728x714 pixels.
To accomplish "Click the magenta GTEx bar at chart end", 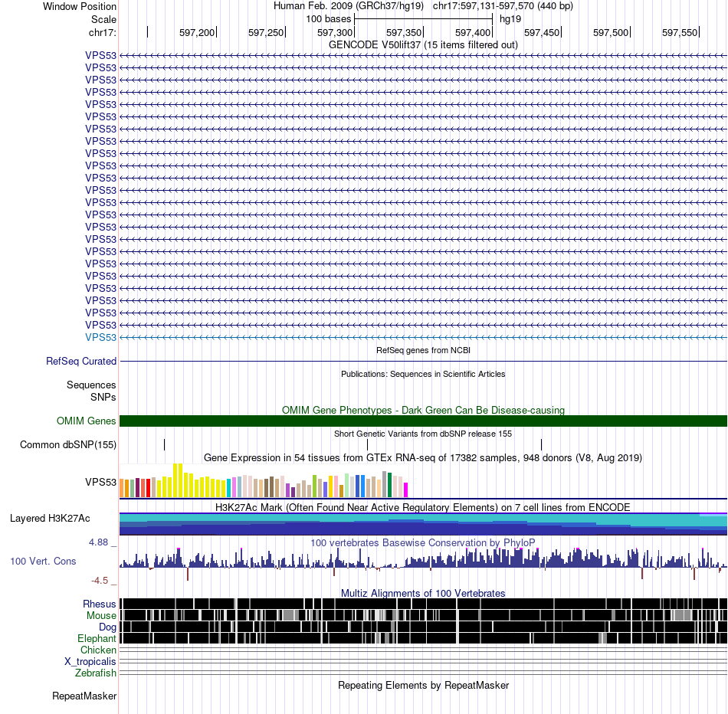I will click(x=406, y=490).
